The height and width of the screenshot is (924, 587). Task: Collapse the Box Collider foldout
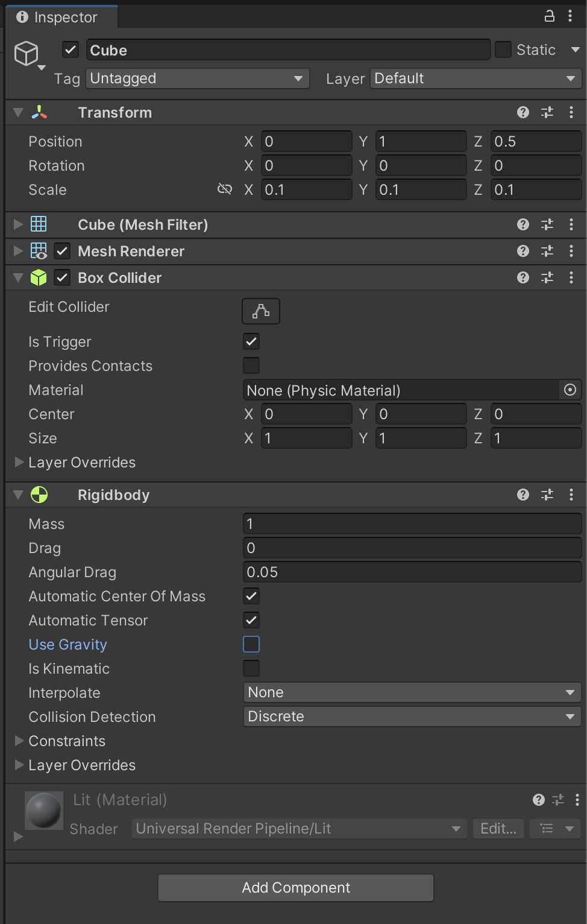(18, 277)
